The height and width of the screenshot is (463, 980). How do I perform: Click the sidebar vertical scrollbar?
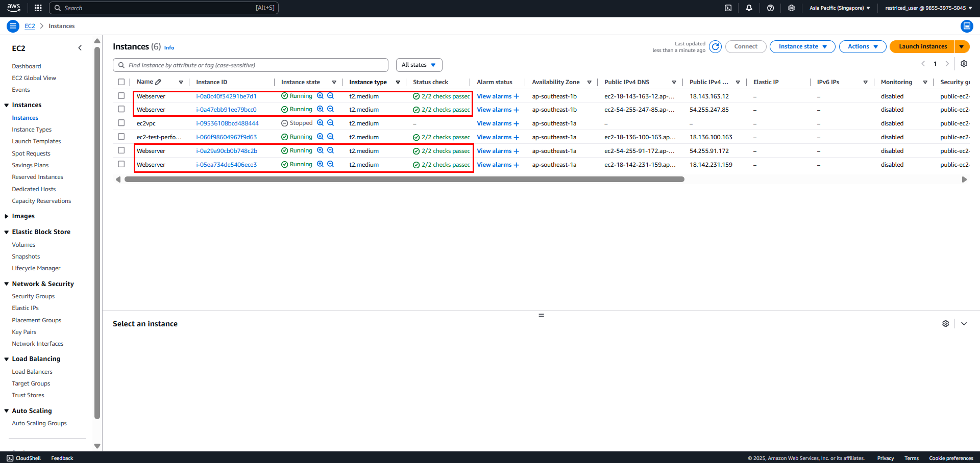point(97,233)
